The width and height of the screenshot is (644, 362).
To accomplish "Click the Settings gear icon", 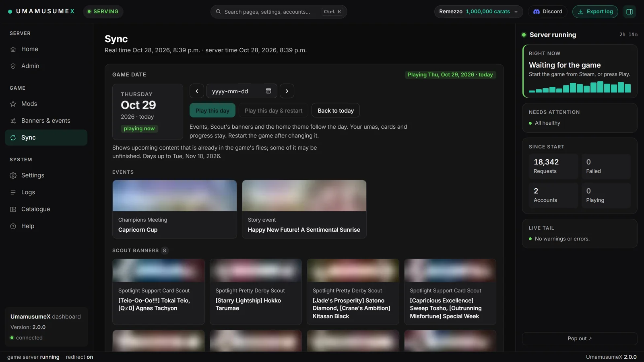I will tap(13, 175).
